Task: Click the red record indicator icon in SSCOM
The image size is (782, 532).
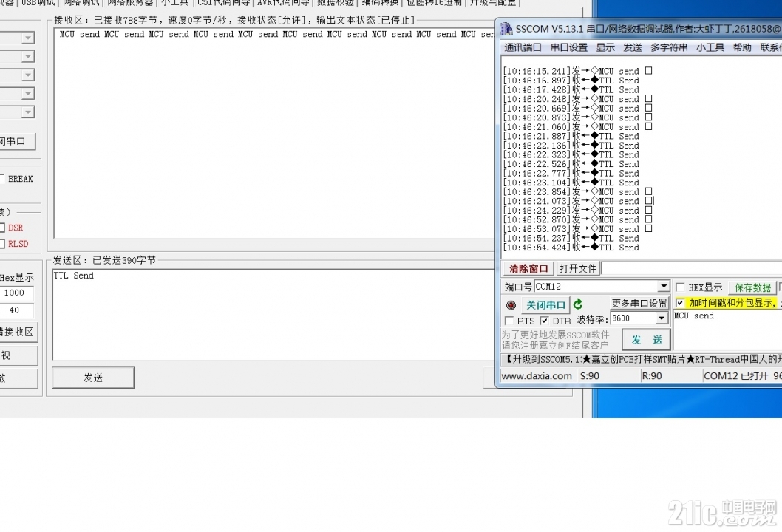Action: pyautogui.click(x=511, y=305)
